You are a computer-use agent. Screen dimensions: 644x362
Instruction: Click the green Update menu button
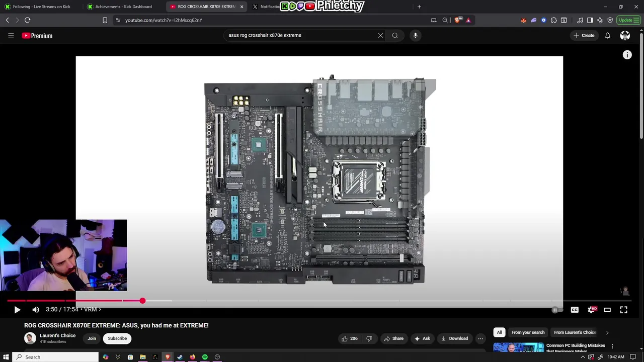(x=628, y=20)
